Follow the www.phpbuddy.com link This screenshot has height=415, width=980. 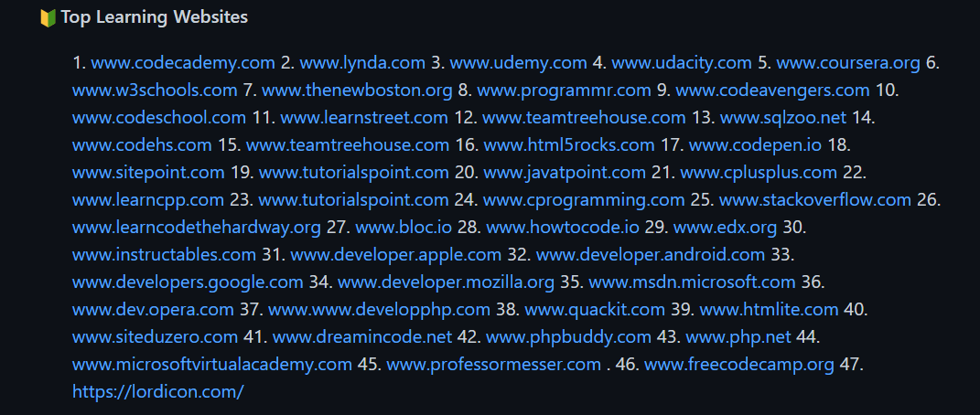pyautogui.click(x=568, y=337)
